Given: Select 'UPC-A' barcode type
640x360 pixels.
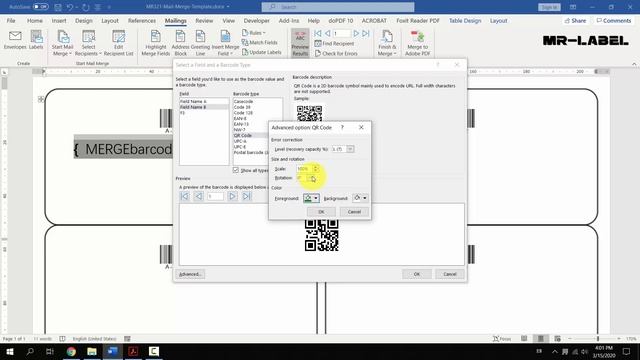Looking at the screenshot, I should (x=240, y=141).
